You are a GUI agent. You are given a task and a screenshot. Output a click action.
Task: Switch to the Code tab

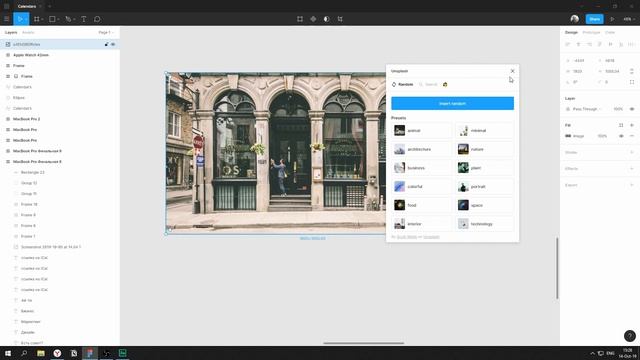point(610,32)
